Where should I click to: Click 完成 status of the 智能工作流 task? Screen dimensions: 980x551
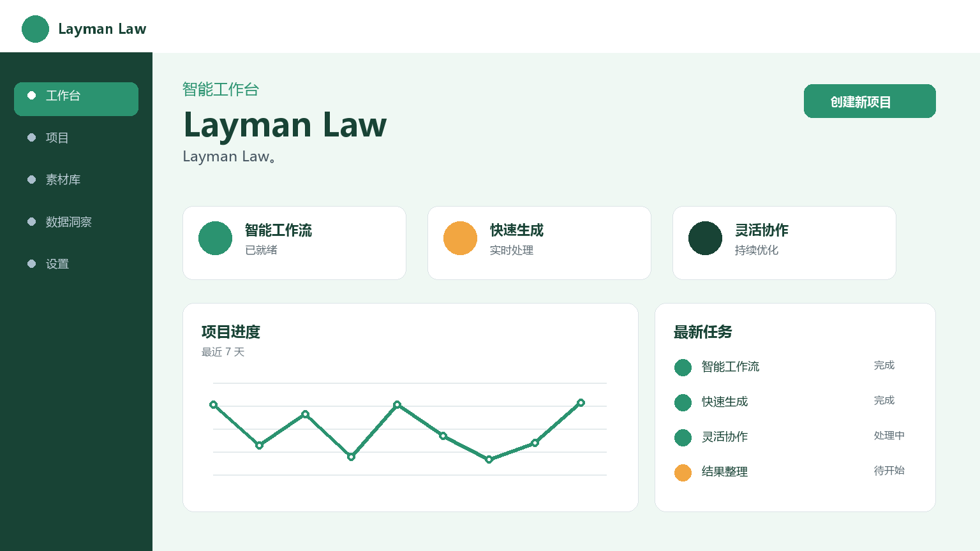click(884, 365)
